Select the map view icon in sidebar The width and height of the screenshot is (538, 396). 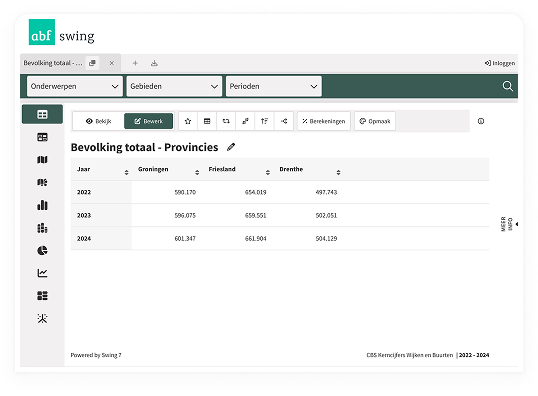click(x=42, y=160)
